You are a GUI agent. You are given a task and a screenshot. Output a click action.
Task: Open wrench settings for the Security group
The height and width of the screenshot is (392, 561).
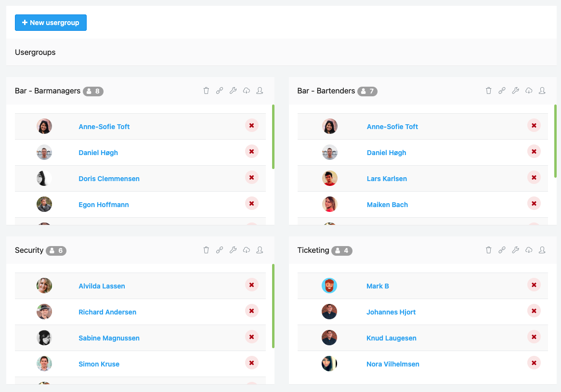coord(233,250)
